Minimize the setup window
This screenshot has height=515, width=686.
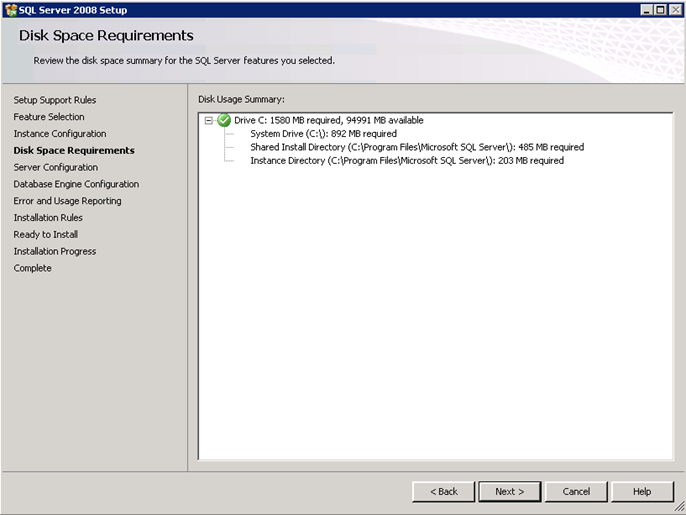(646, 10)
